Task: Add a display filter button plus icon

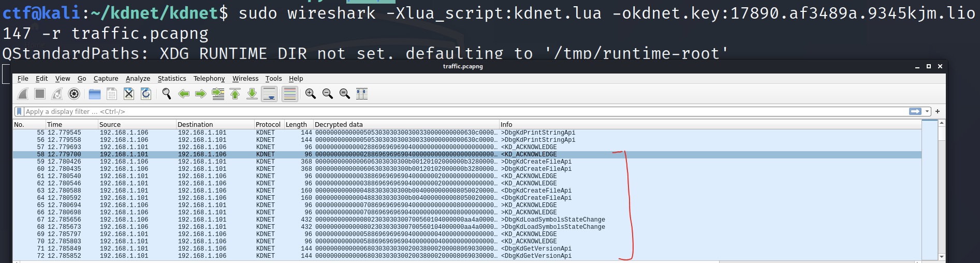Action: pos(938,111)
